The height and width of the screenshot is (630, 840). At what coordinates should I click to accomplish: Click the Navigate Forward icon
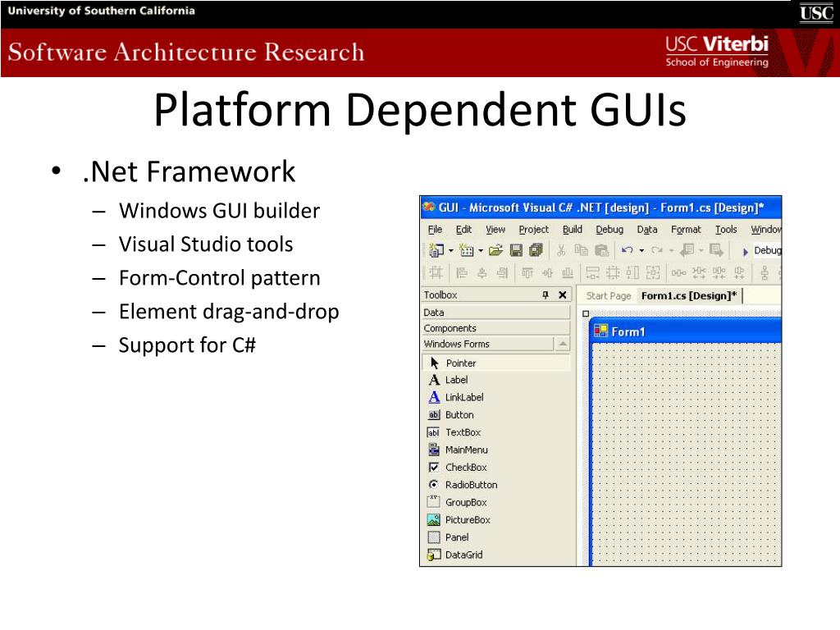point(715,249)
